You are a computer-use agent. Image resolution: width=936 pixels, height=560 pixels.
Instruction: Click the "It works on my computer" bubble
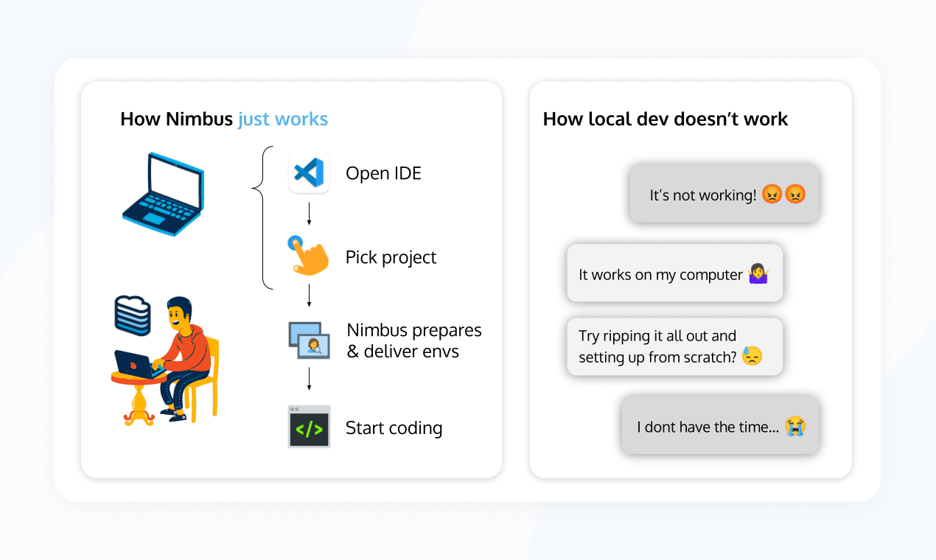click(x=674, y=273)
